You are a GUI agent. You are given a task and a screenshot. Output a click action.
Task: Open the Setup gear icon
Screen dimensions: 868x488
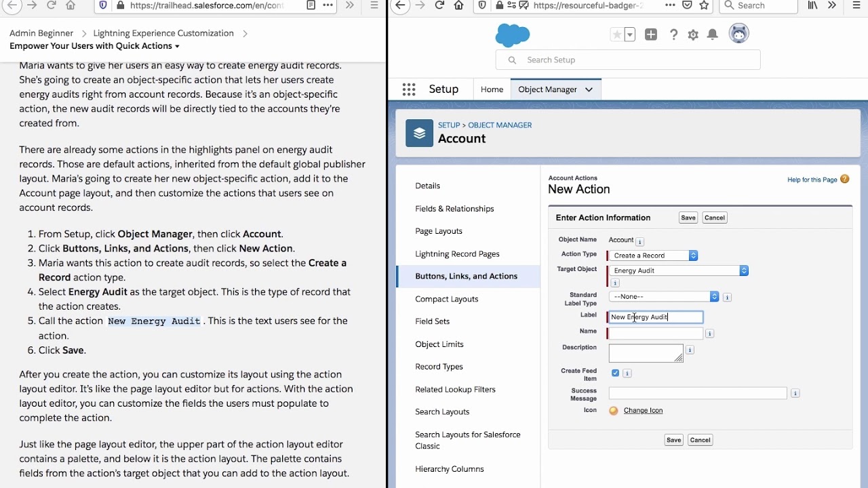point(693,35)
